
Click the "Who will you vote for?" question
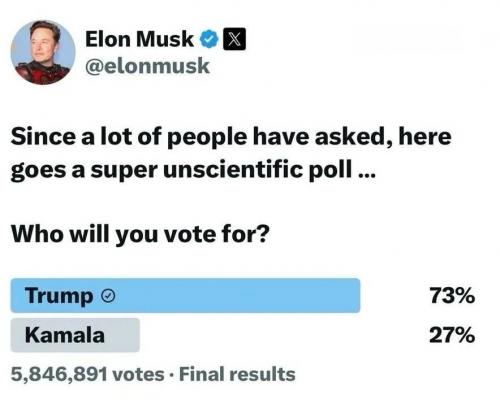point(140,234)
